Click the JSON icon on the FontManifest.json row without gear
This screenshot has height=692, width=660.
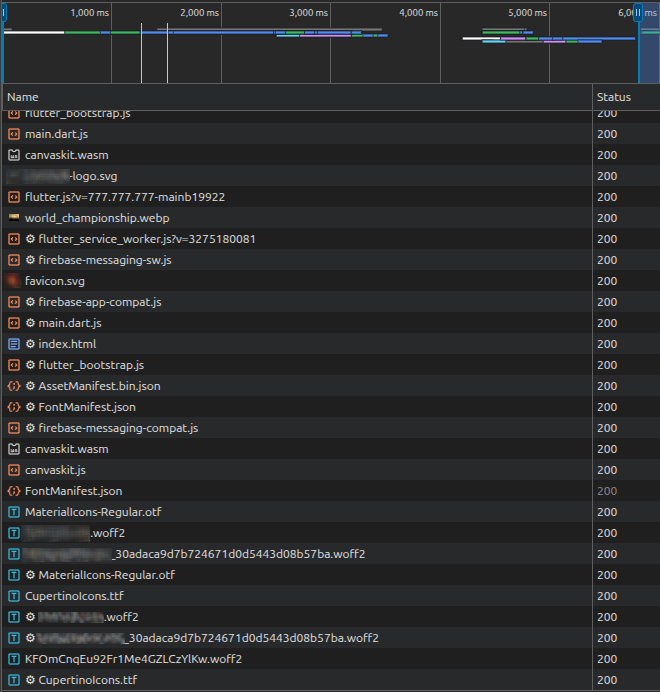pos(14,491)
